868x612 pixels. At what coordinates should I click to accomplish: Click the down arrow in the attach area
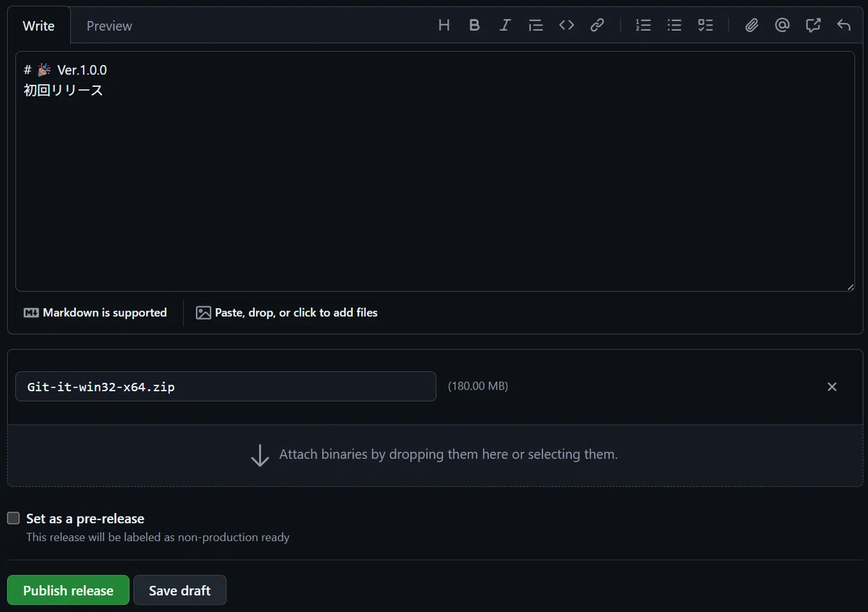[260, 455]
